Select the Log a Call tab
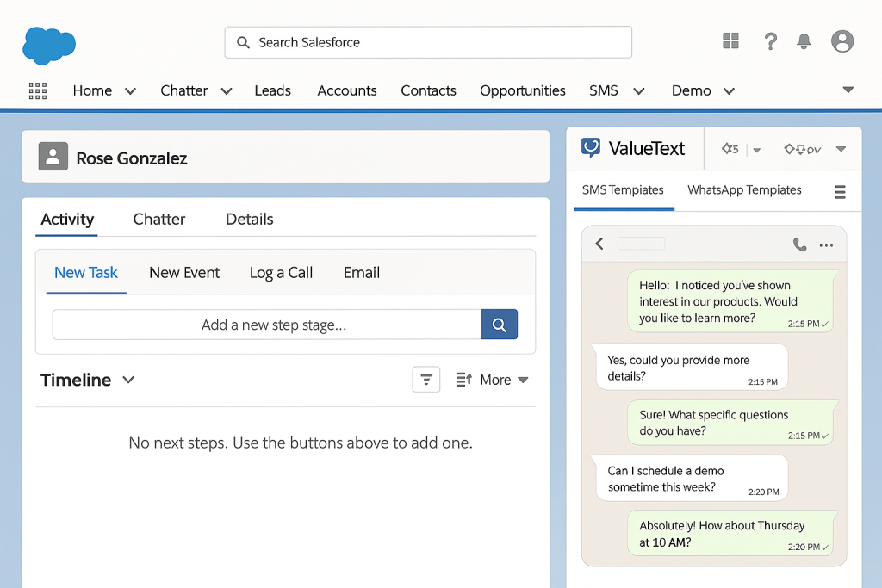Viewport: 882px width, 588px height. [281, 273]
